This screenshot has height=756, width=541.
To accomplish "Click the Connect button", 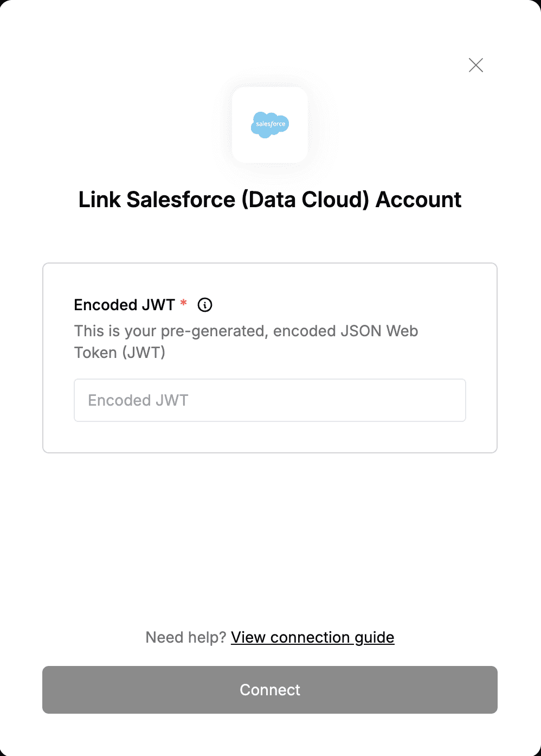I will pos(270,690).
